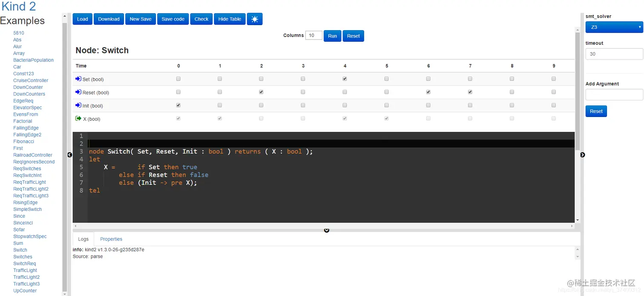Check Init at time 1
Image resolution: width=644 pixels, height=296 pixels.
pyautogui.click(x=220, y=105)
